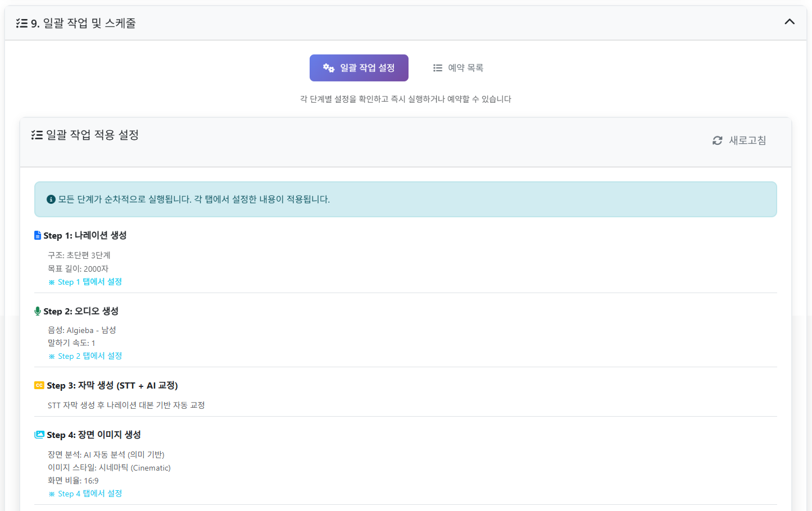Click the '이미지 스타일: 시네마틱 (Cinematic)' line
The width and height of the screenshot is (812, 511).
pos(109,468)
